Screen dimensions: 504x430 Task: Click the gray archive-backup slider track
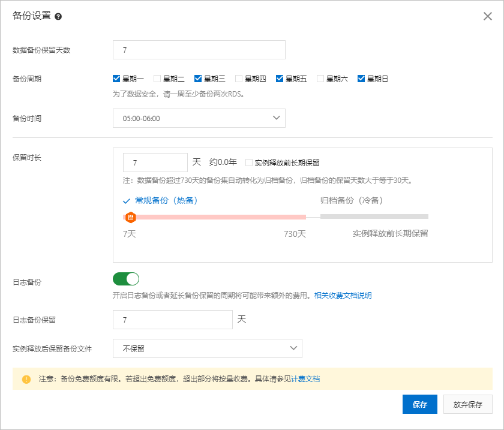[x=374, y=216]
